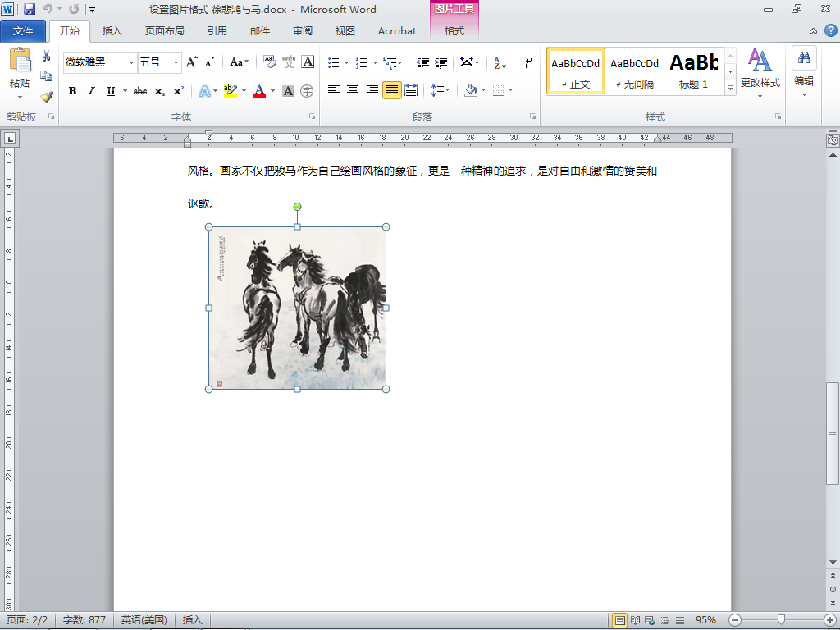Switch to Print Layout view
This screenshot has width=840, height=630.
(620, 620)
